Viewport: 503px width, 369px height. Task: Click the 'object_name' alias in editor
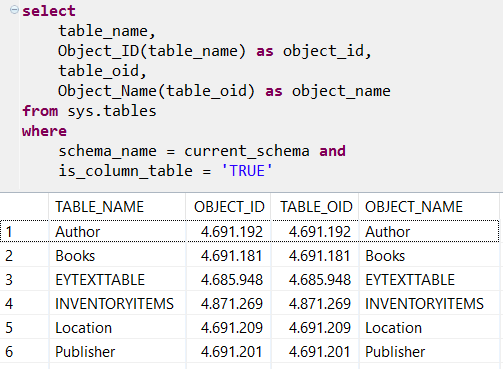tap(341, 91)
